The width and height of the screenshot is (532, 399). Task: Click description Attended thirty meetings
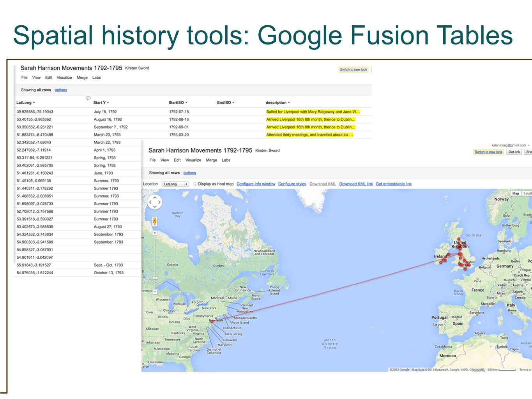point(309,135)
